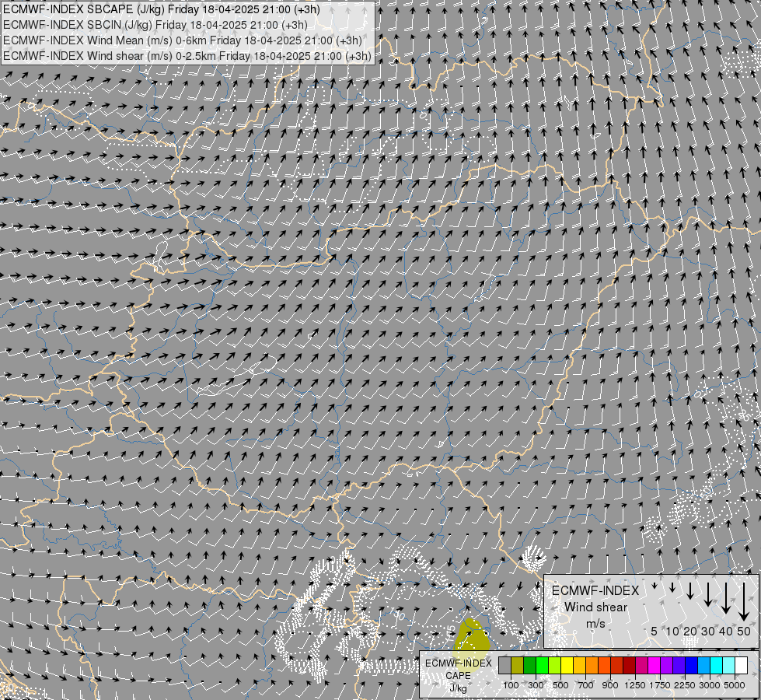761x700 pixels.
Task: Click the SBCAPE title line
Action: coord(161,9)
